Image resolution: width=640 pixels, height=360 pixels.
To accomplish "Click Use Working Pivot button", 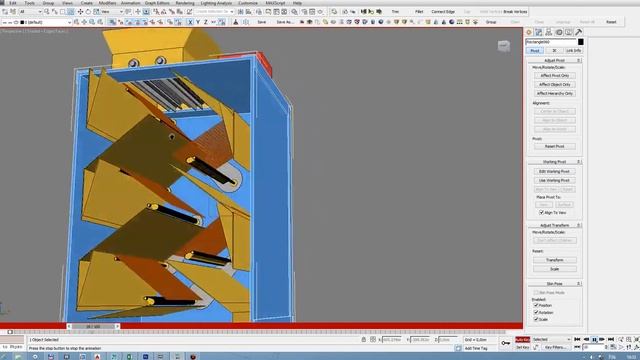I will pos(554,180).
